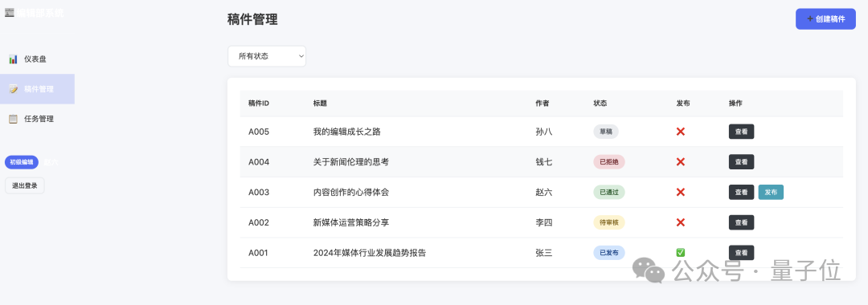
Task: Click the 待审核 status badge in the A002 row
Action: (609, 222)
